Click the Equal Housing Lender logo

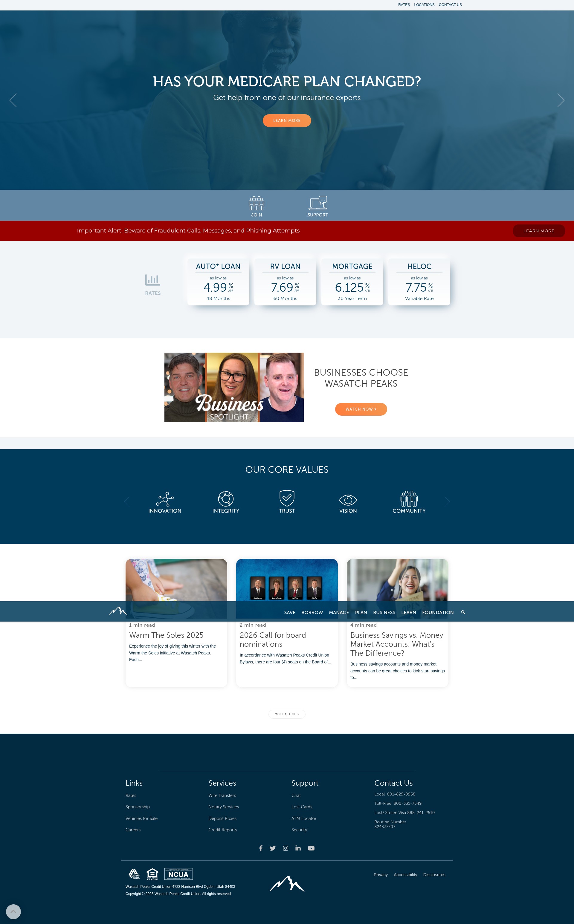(x=152, y=874)
